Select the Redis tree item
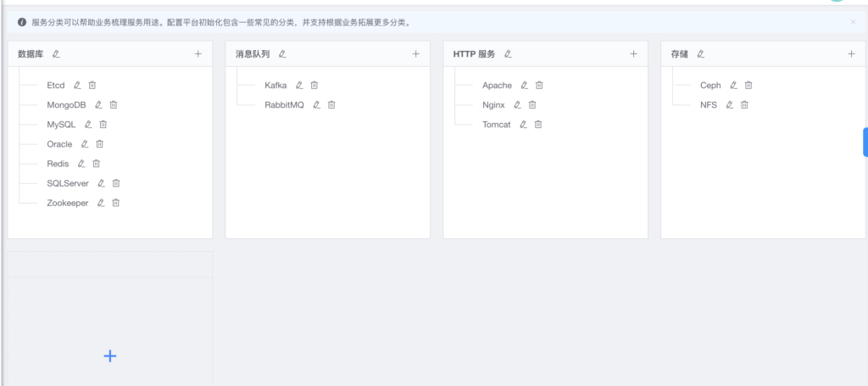This screenshot has height=386, width=868. pyautogui.click(x=58, y=164)
